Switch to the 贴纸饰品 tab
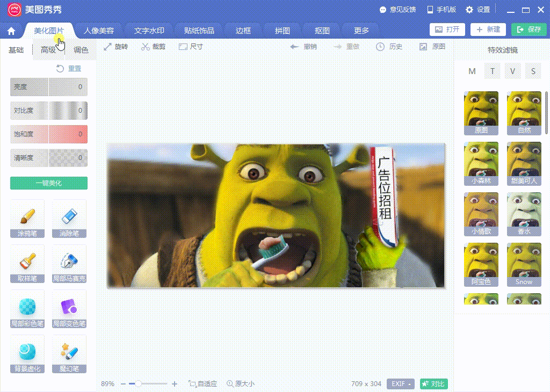The image size is (550, 392). [199, 31]
